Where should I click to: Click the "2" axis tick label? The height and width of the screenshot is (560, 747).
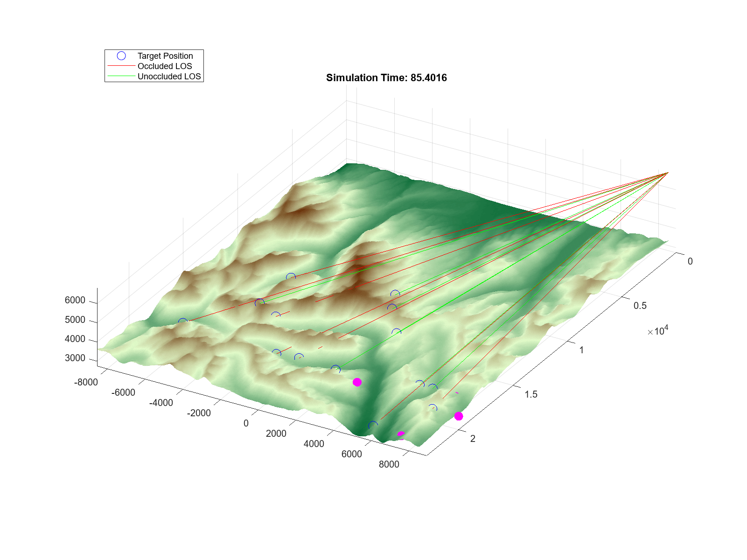(x=473, y=439)
